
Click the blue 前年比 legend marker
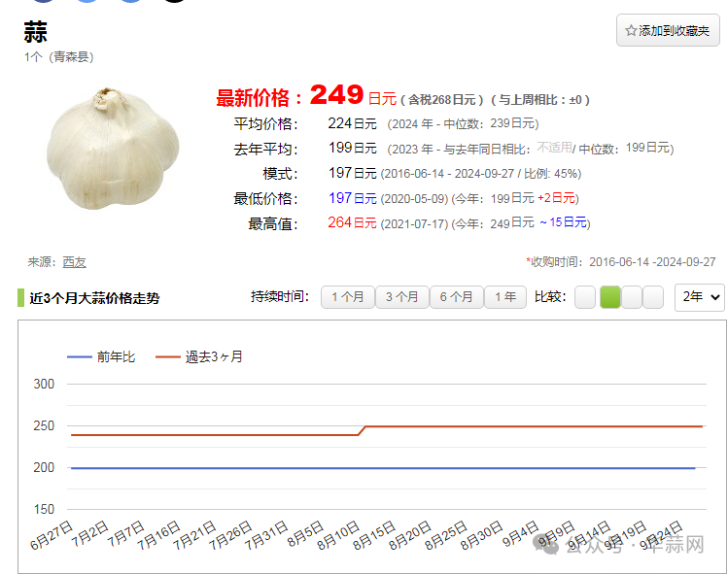(x=79, y=356)
